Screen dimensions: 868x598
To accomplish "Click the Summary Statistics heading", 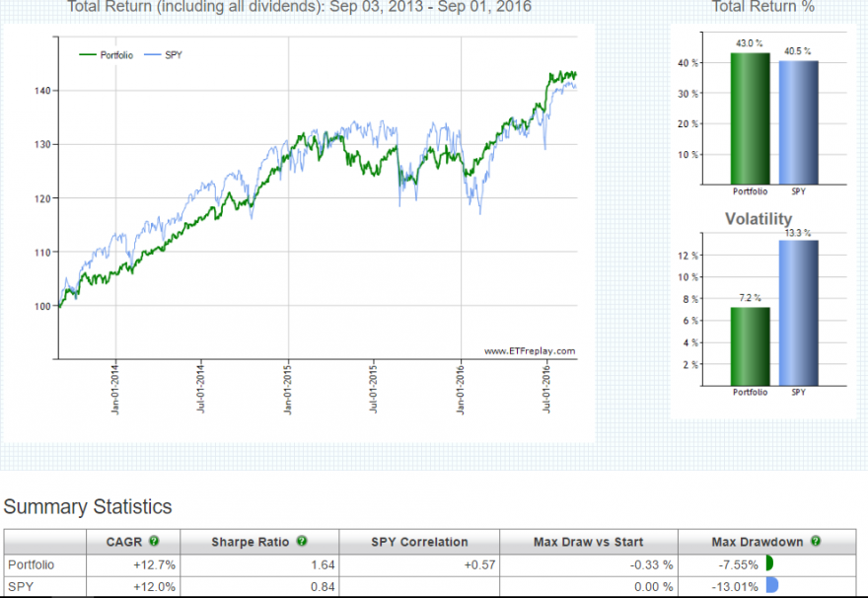I will (88, 506).
